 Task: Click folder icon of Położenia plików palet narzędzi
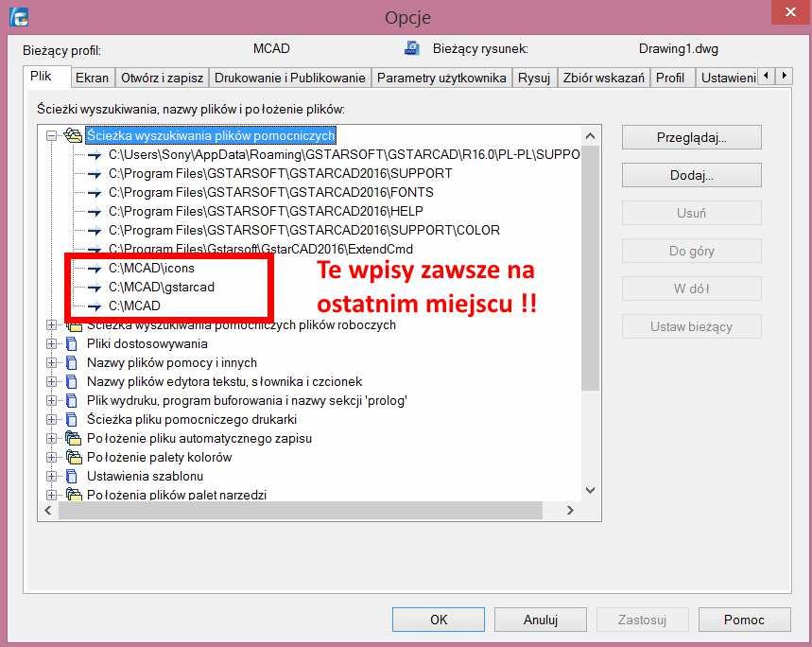[x=74, y=495]
